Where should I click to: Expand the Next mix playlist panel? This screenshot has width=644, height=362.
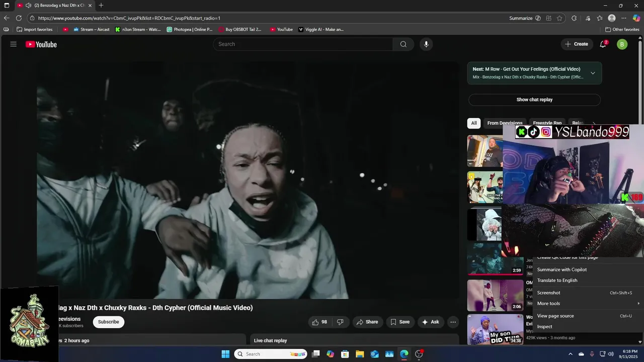593,73
